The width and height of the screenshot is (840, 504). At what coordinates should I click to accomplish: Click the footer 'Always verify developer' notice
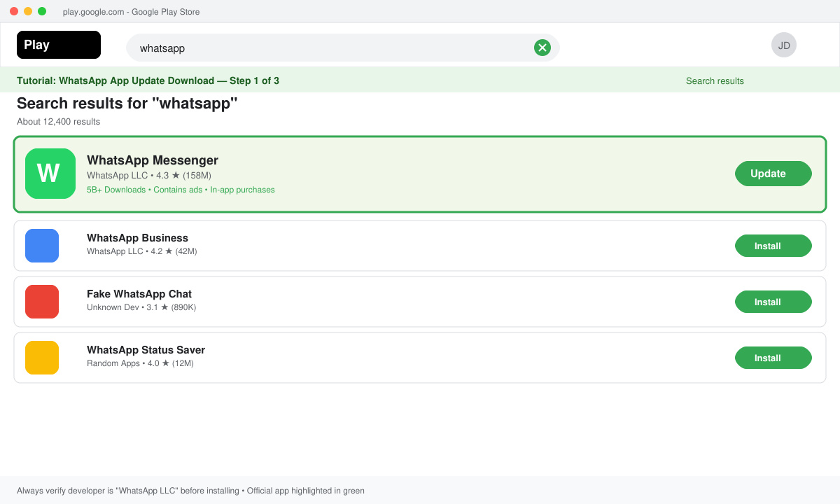[x=190, y=491]
